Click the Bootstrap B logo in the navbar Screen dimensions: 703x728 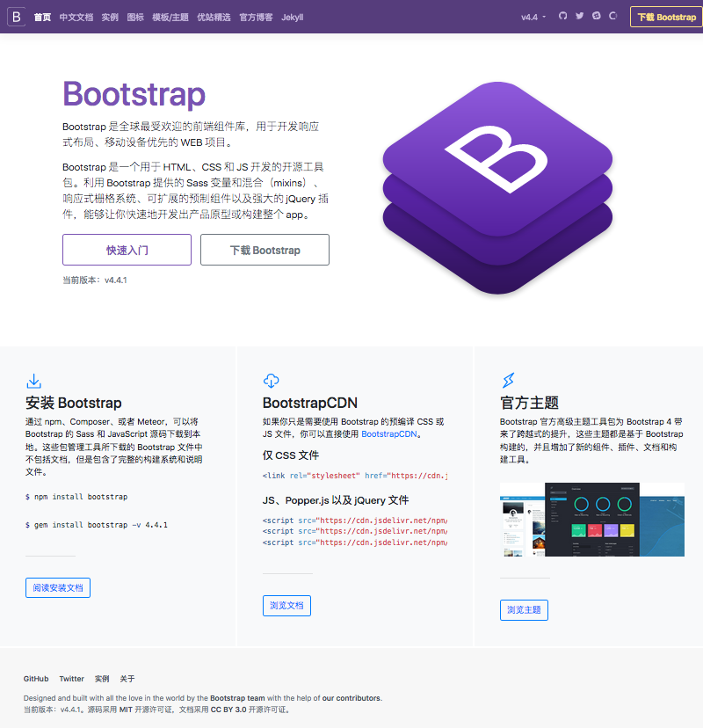pyautogui.click(x=16, y=18)
